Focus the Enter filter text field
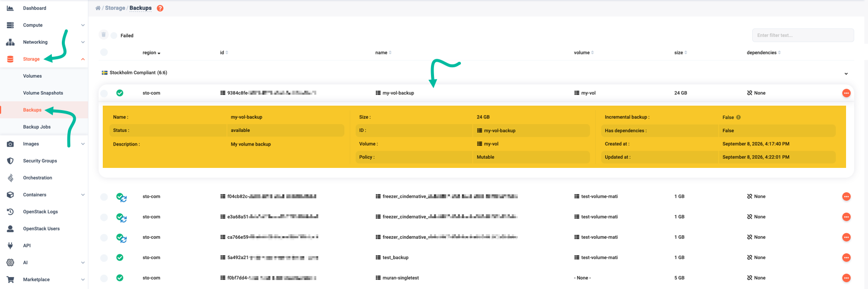 pyautogui.click(x=803, y=35)
